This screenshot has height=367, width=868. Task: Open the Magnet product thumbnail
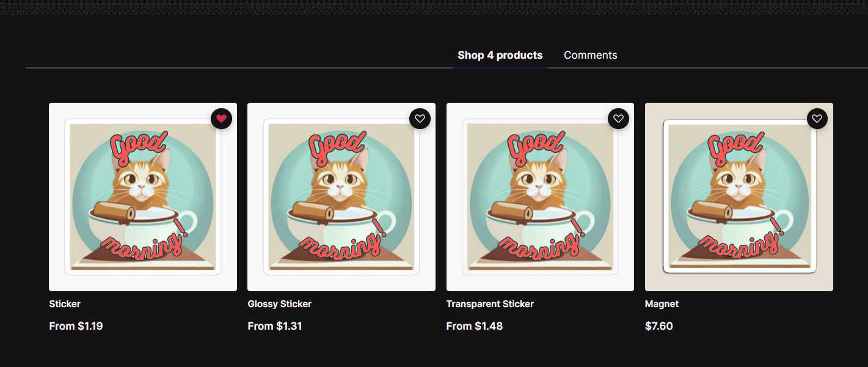pos(739,197)
